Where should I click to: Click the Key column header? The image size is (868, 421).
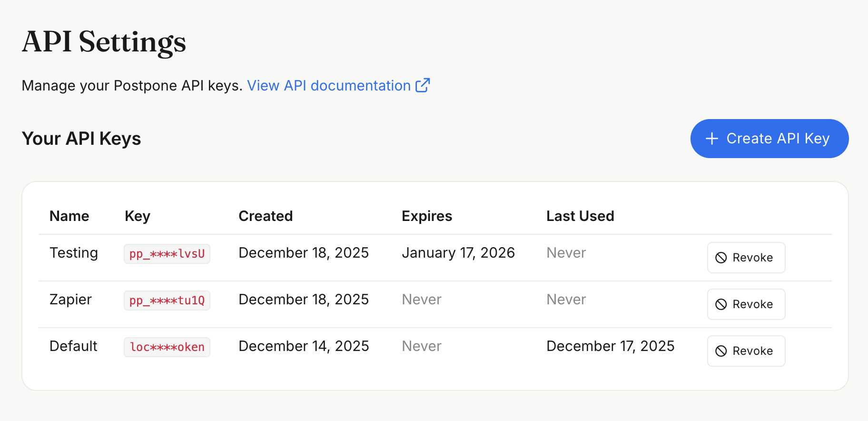click(137, 216)
